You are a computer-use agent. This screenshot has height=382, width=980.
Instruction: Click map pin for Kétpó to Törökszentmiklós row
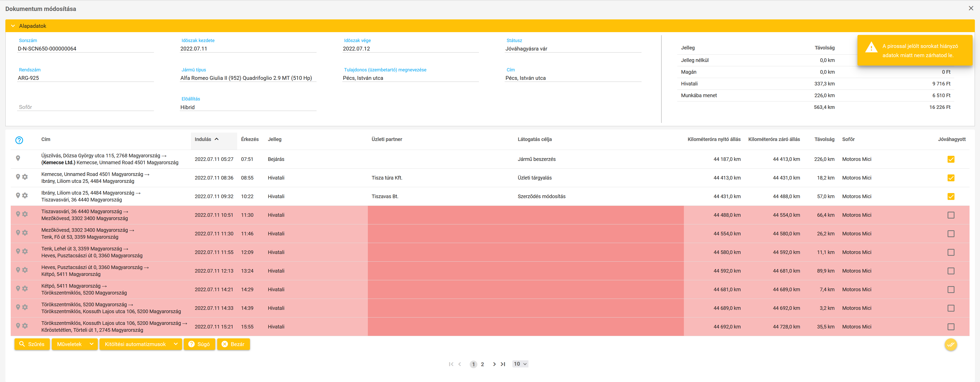pos(18,288)
